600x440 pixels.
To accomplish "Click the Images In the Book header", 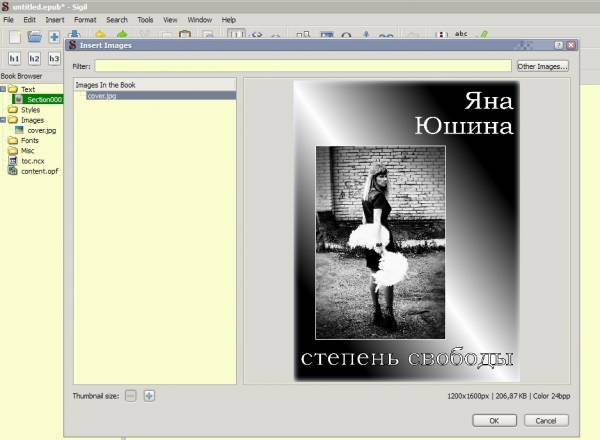I will [155, 85].
